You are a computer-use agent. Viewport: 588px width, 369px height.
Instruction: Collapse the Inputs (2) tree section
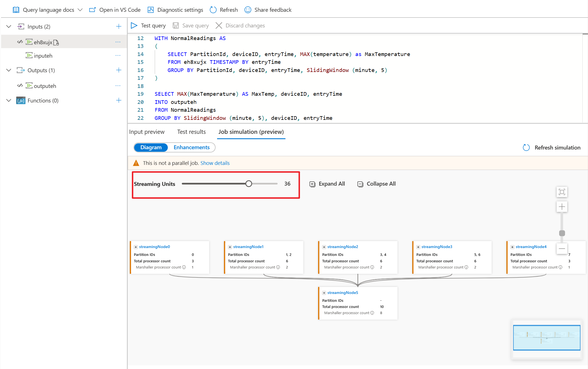[x=9, y=27]
